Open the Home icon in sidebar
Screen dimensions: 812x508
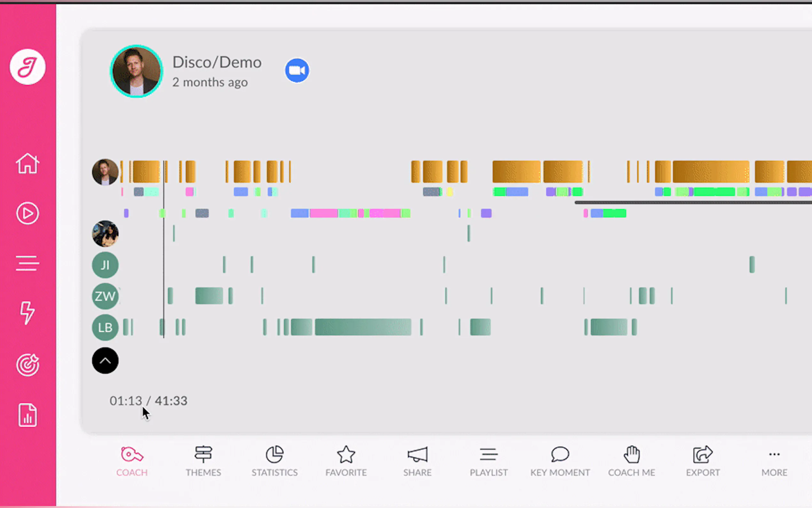[x=27, y=163]
